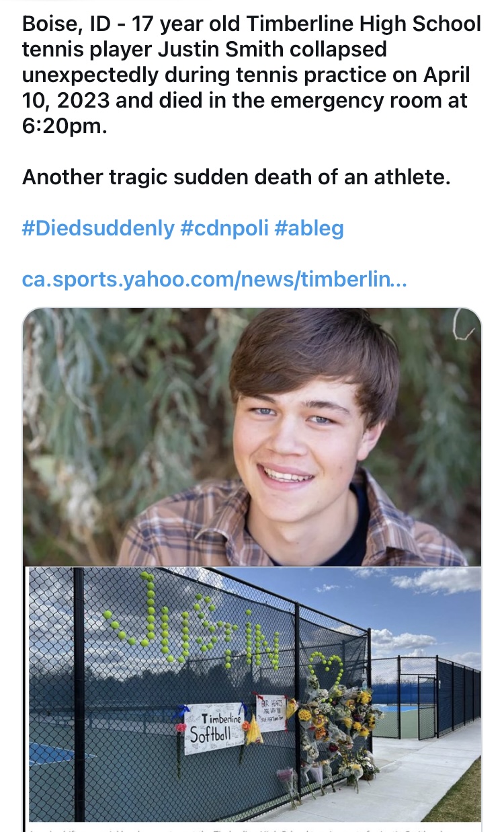Tap the small white sign beside Timberline Softball

271,712
